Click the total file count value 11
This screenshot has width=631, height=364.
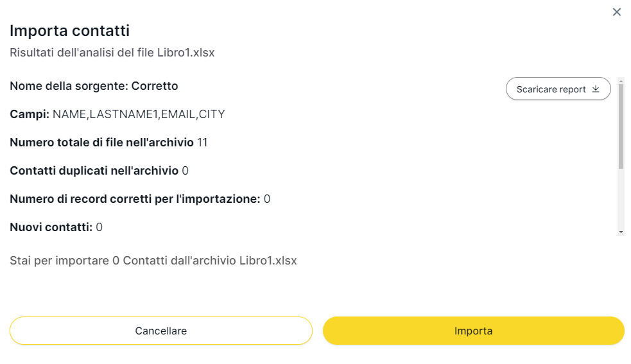coord(202,143)
